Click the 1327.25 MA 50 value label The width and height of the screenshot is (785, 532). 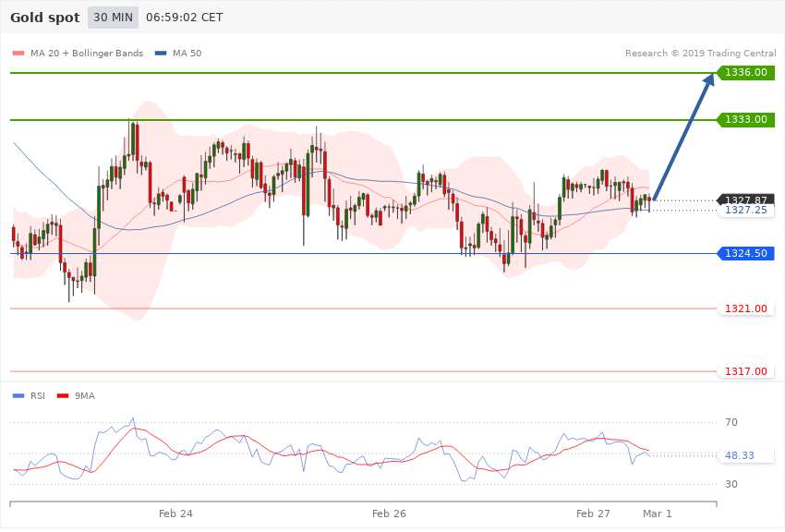point(746,211)
